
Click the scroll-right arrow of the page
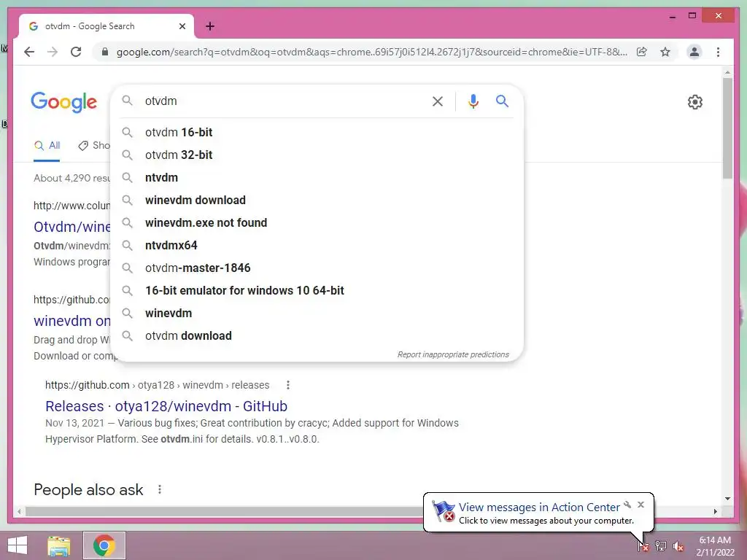(x=715, y=511)
